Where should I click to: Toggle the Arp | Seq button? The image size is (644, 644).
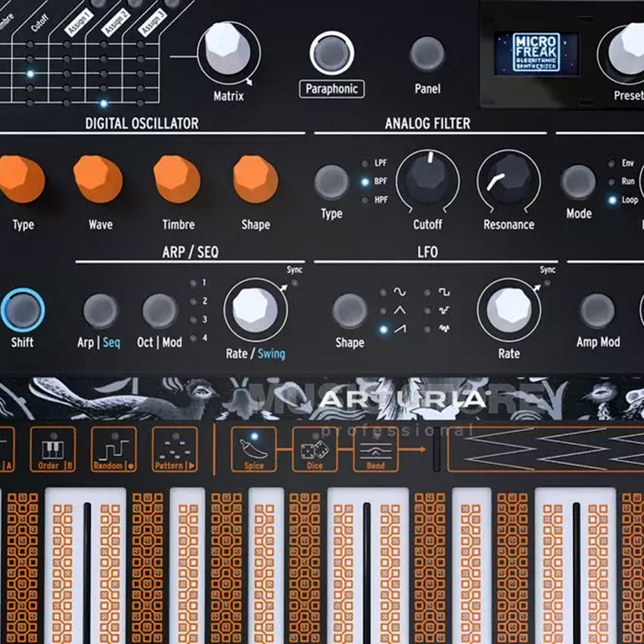coord(101,311)
